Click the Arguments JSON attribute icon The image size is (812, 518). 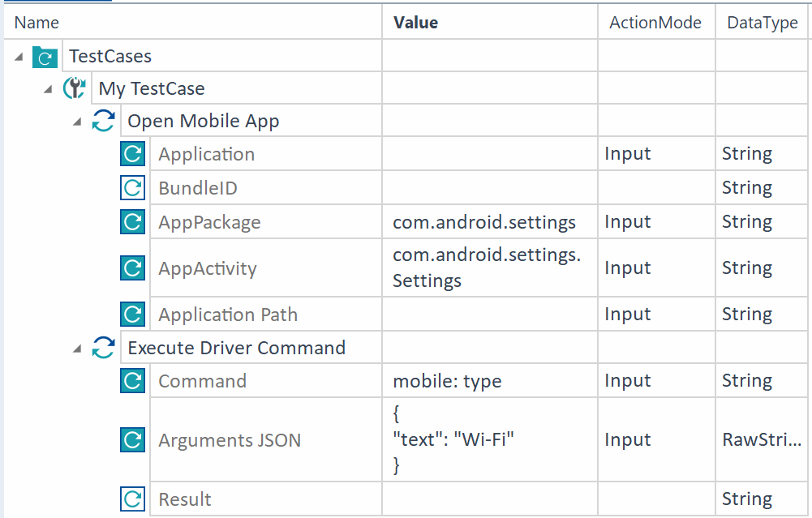click(132, 440)
